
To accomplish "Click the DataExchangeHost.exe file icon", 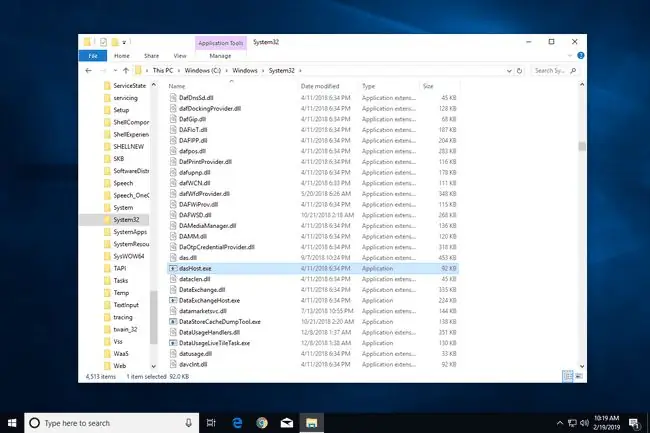I will [173, 300].
